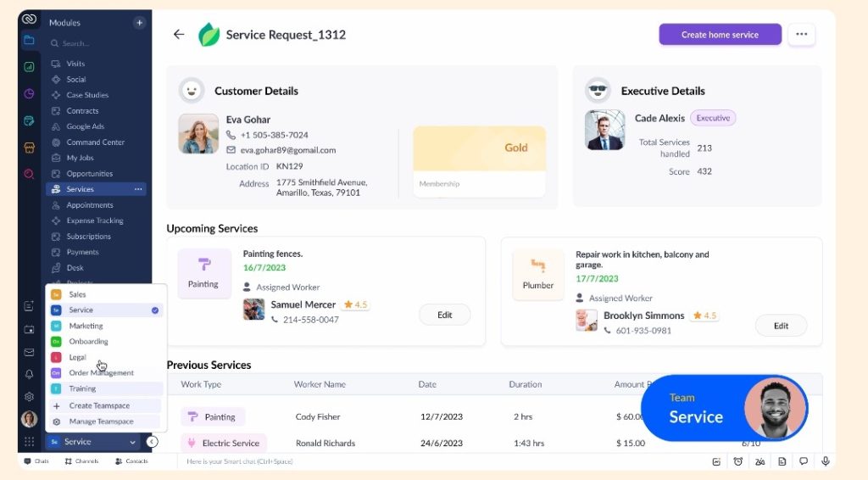Click Eva Gohar's customer photo
This screenshot has height=480, width=868.
198,133
